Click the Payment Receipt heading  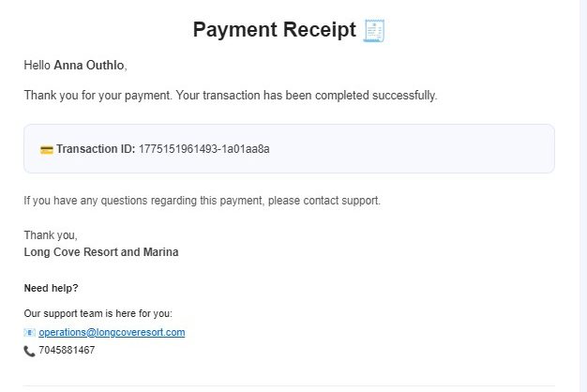[275, 30]
